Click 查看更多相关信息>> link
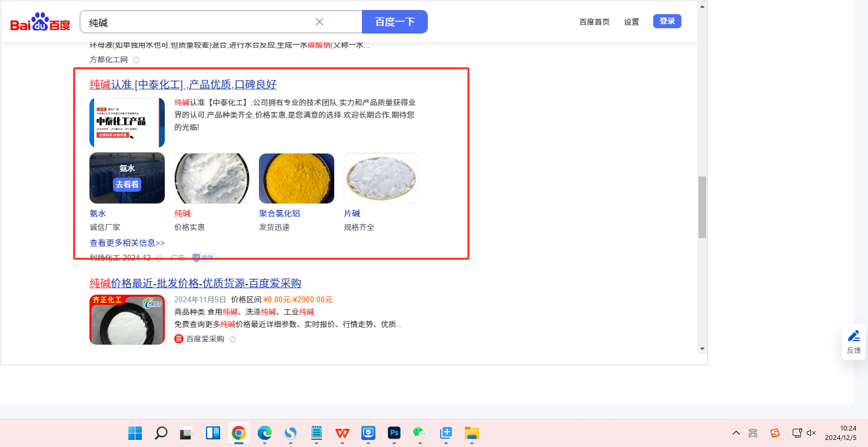Image resolution: width=868 pixels, height=447 pixels. pyautogui.click(x=127, y=243)
